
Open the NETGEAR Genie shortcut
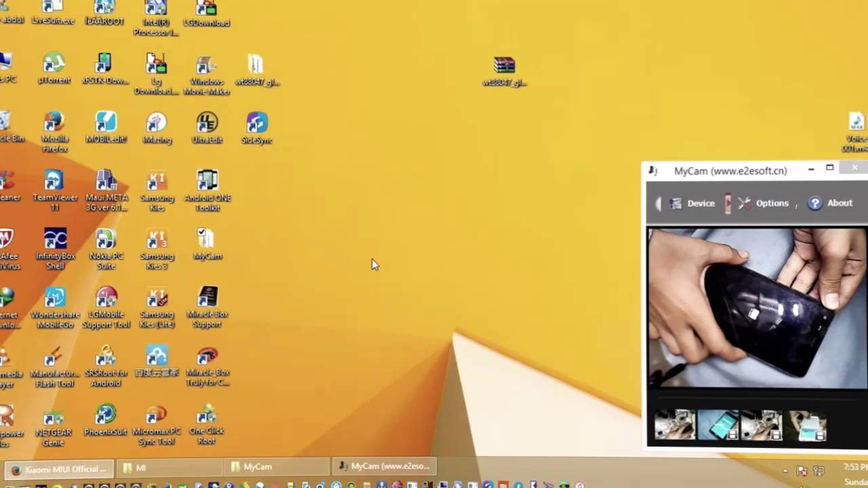coord(54,428)
